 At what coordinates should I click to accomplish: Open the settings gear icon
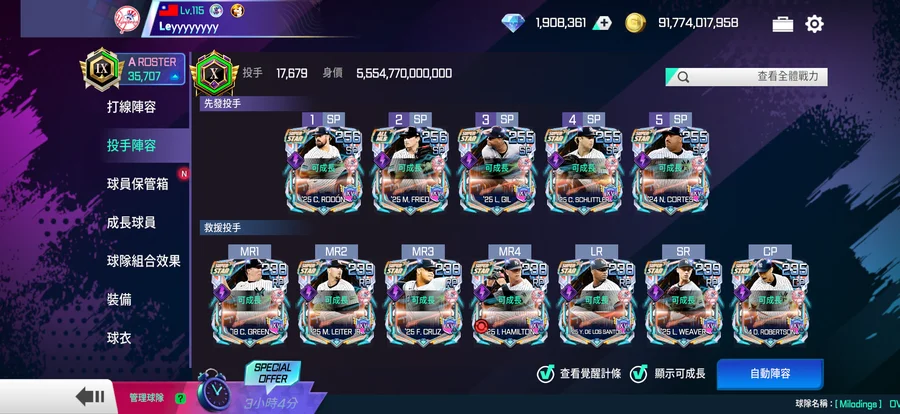pos(814,24)
